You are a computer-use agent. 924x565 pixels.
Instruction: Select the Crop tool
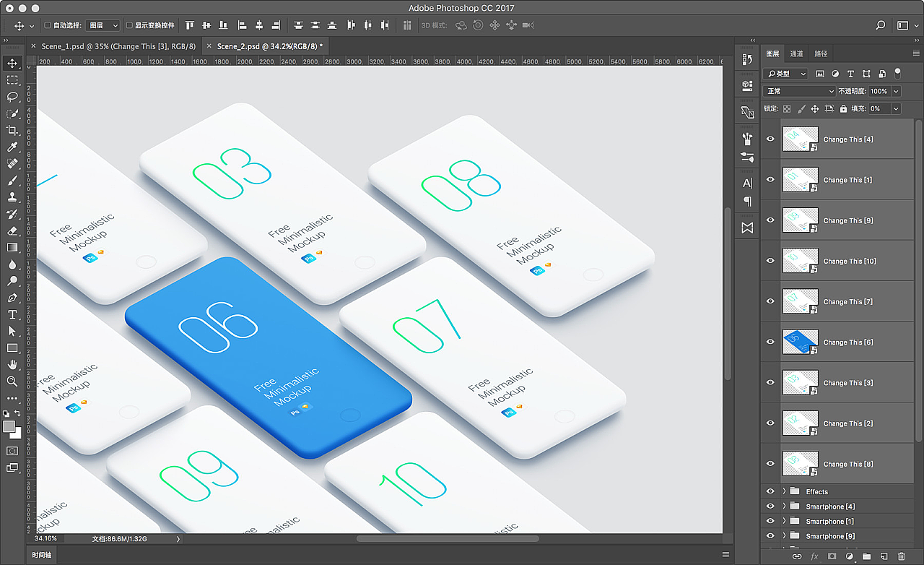tap(12, 129)
